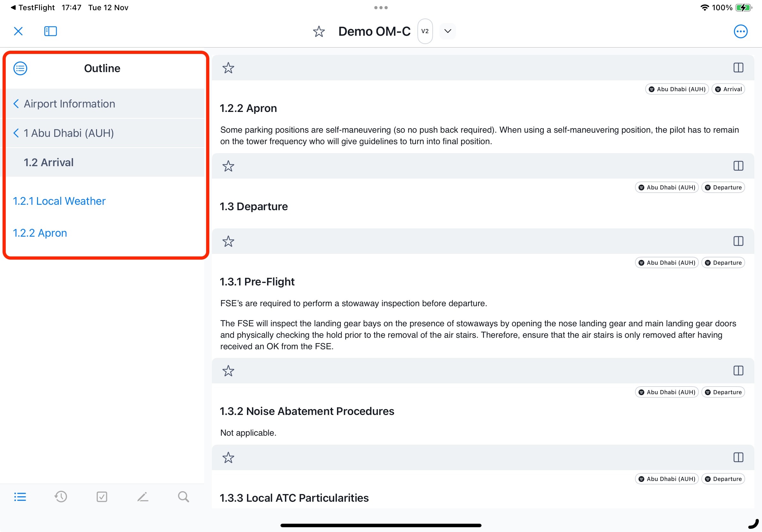Open the more options ellipsis menu

740,32
